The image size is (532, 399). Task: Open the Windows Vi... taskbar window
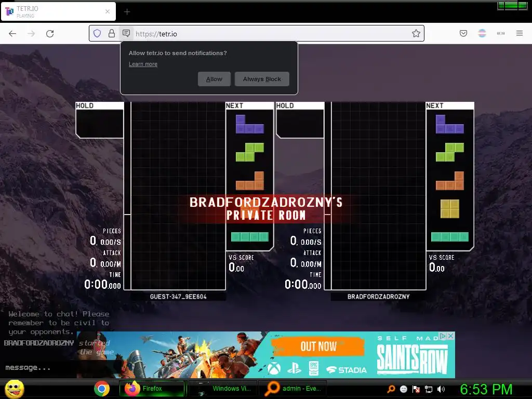[222, 389]
